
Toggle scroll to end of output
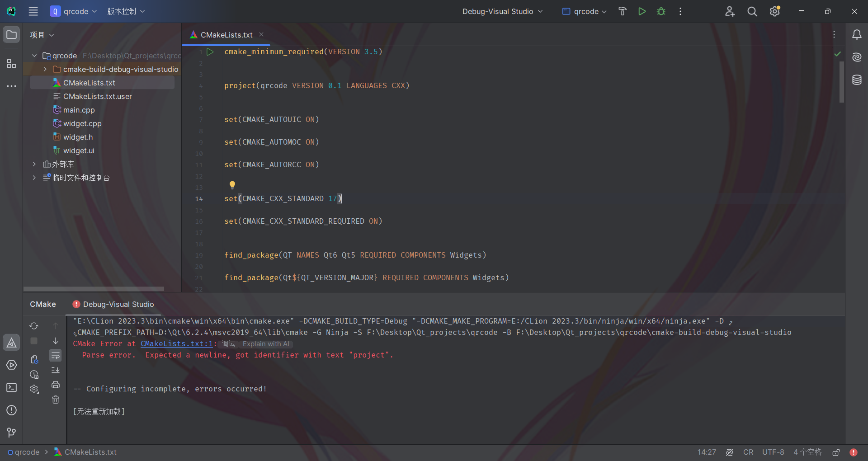pyautogui.click(x=56, y=370)
